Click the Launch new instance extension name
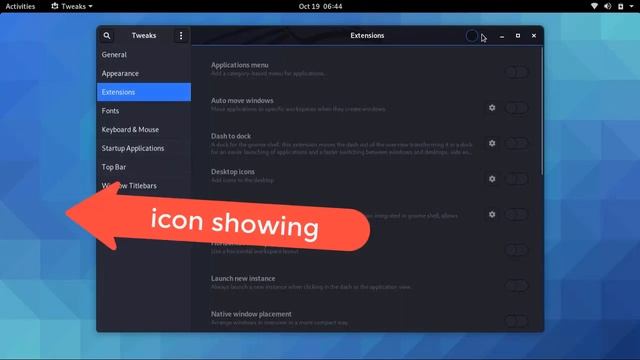 point(243,278)
